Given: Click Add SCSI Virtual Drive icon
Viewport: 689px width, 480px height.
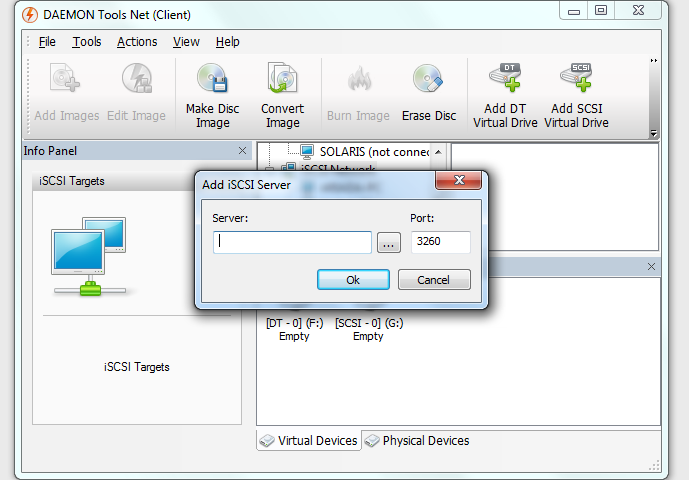Looking at the screenshot, I should click(576, 77).
